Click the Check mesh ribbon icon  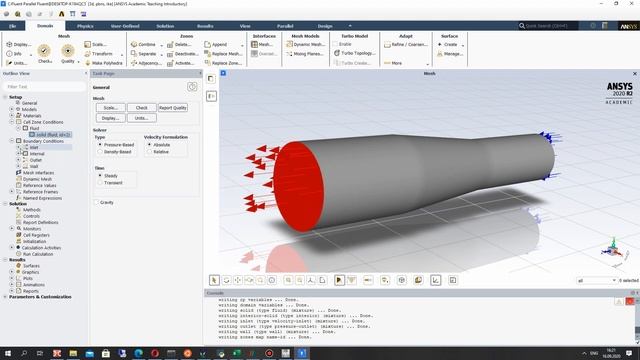(44, 51)
